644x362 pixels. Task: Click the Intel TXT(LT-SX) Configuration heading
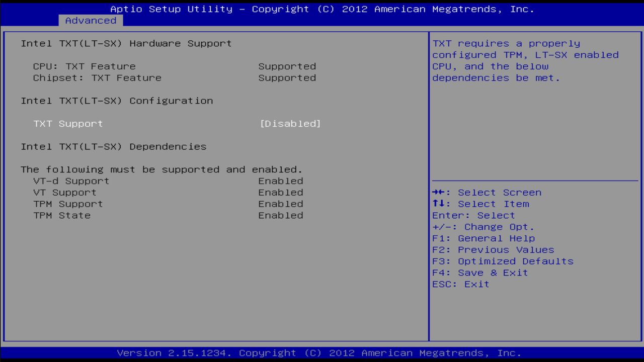coord(117,101)
